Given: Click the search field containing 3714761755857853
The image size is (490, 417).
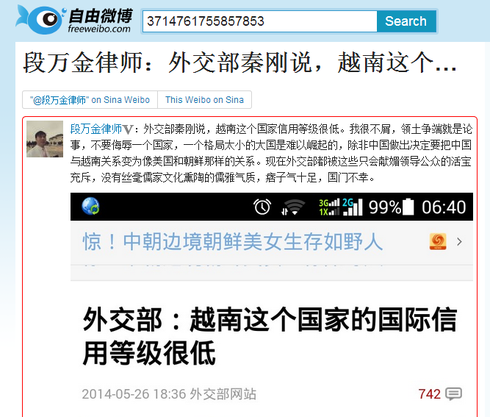Looking at the screenshot, I should 260,21.
